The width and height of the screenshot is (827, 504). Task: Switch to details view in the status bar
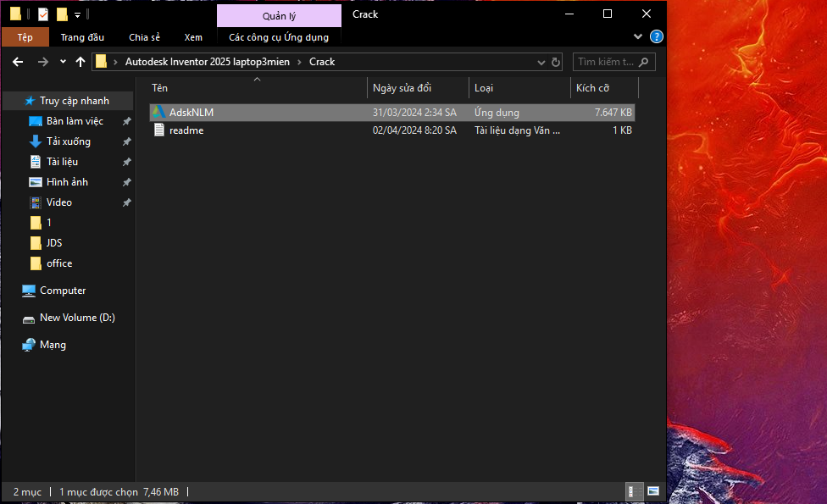[x=632, y=491]
